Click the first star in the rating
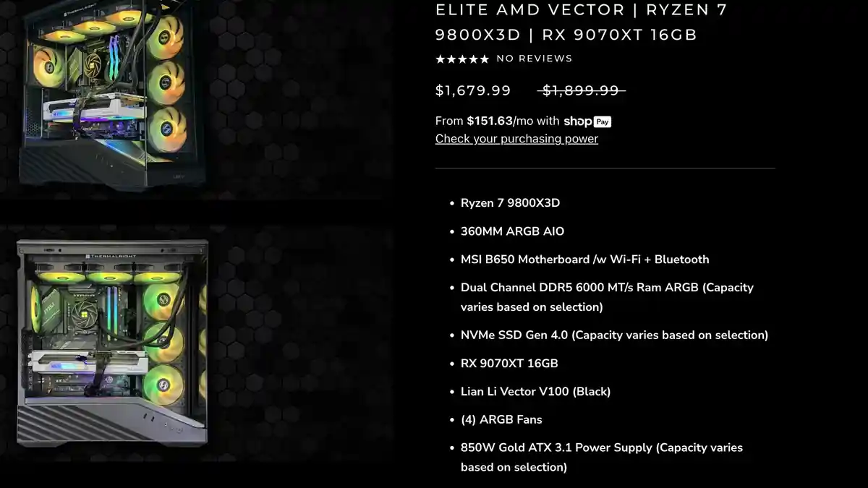868x488 pixels. tap(440, 59)
